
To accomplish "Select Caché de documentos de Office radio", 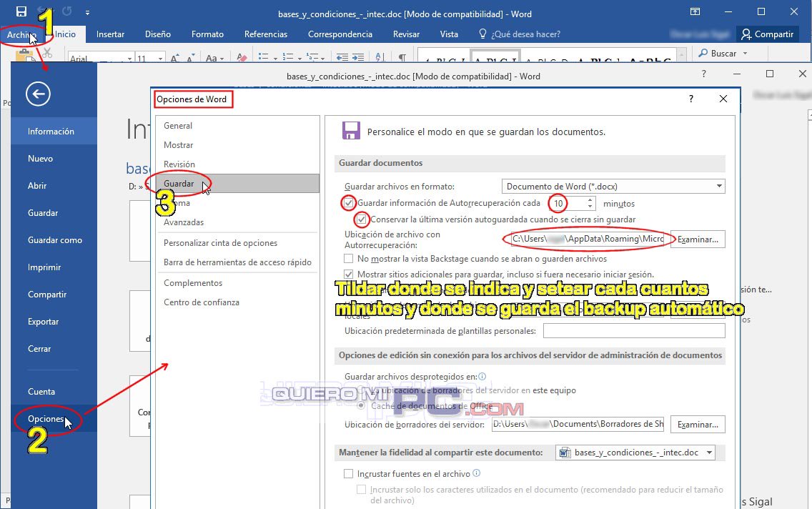I will (x=361, y=406).
